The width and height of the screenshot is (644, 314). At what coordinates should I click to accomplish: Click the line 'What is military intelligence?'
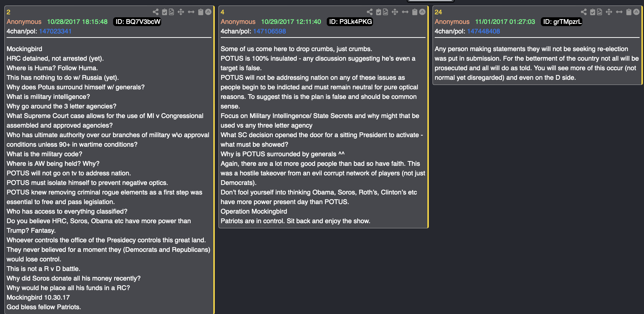click(x=48, y=97)
